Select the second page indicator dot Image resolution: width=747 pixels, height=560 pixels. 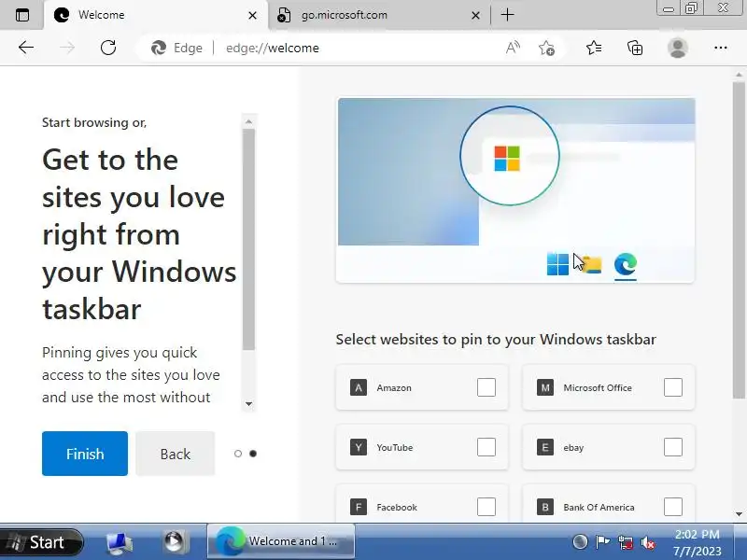pyautogui.click(x=253, y=454)
